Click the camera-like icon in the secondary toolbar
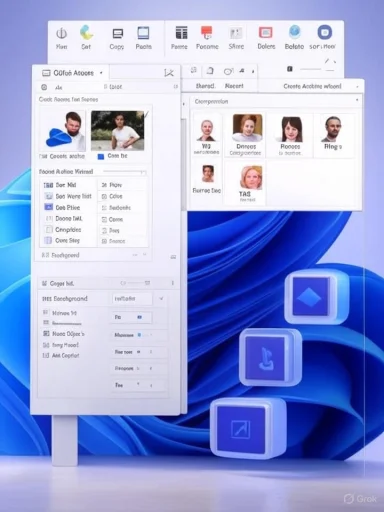Screen dimensions: 384x512 [x=228, y=71]
